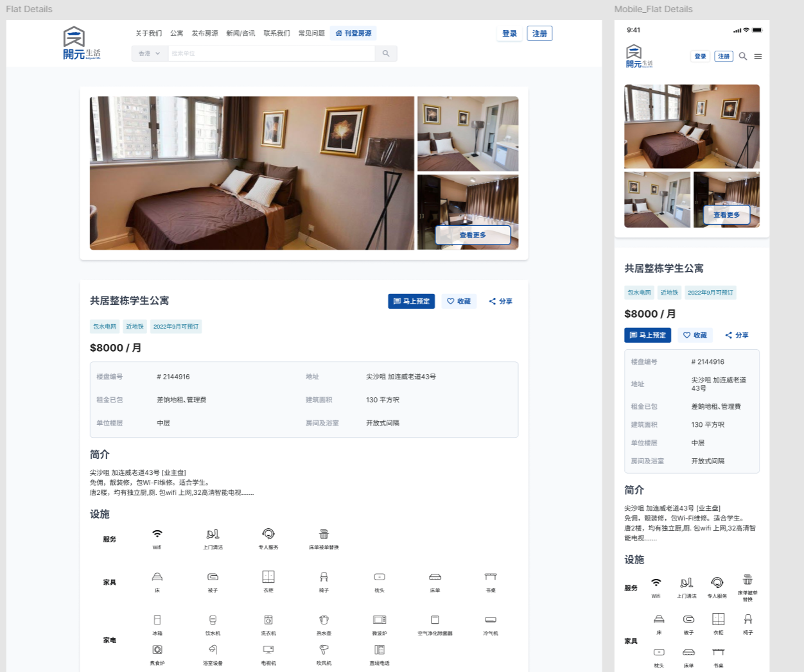This screenshot has height=672, width=804.
Task: Click the 近地铁 tag in desktop frame
Action: click(135, 327)
